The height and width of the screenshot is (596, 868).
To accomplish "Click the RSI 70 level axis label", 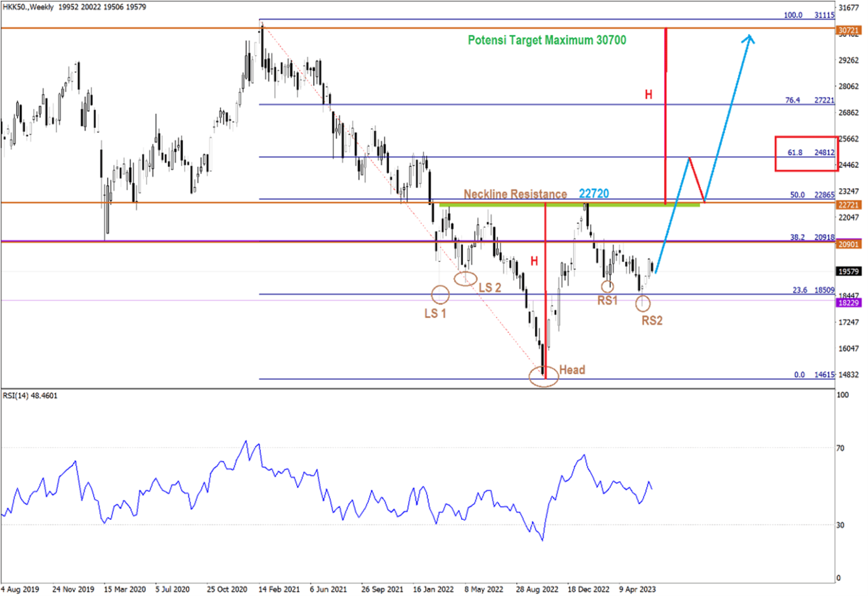I will (840, 448).
